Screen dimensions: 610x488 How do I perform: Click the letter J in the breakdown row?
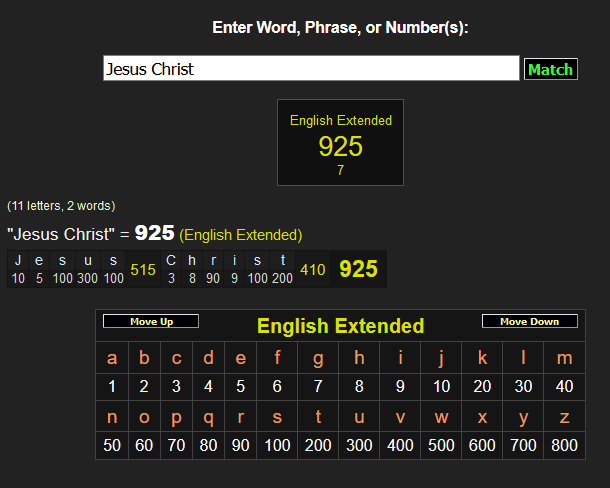click(17, 261)
